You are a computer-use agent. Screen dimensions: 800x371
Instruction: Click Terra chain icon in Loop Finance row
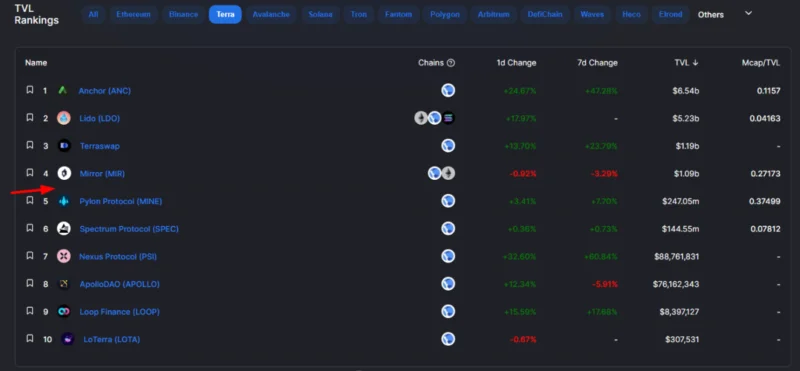[448, 311]
